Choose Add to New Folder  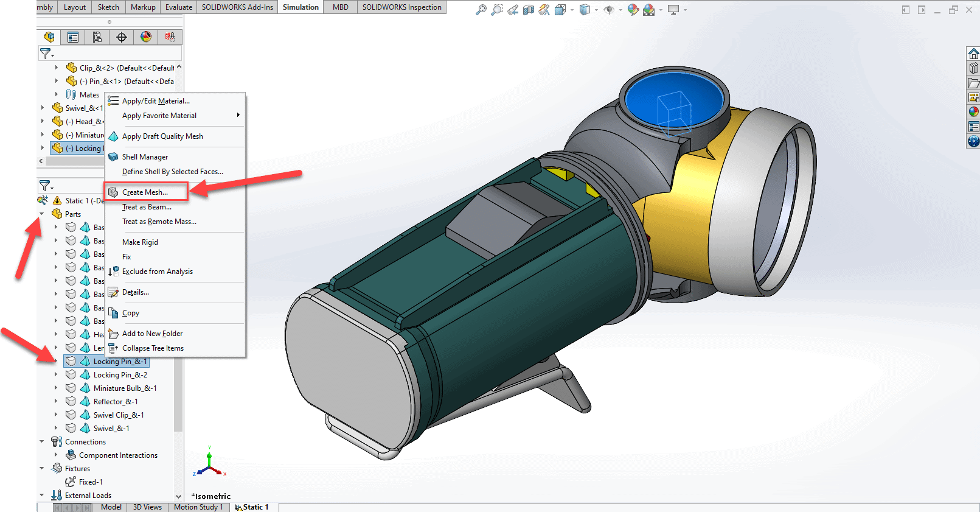(152, 334)
